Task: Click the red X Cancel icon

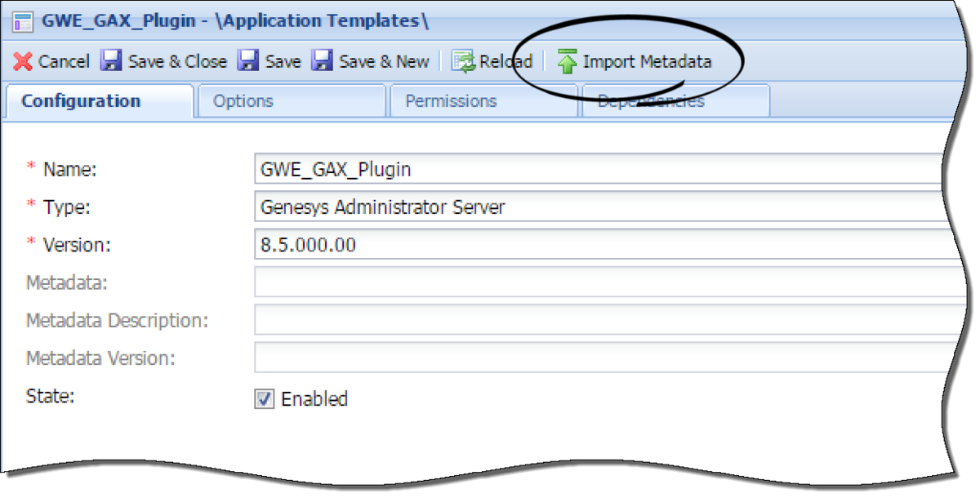Action: coord(24,61)
